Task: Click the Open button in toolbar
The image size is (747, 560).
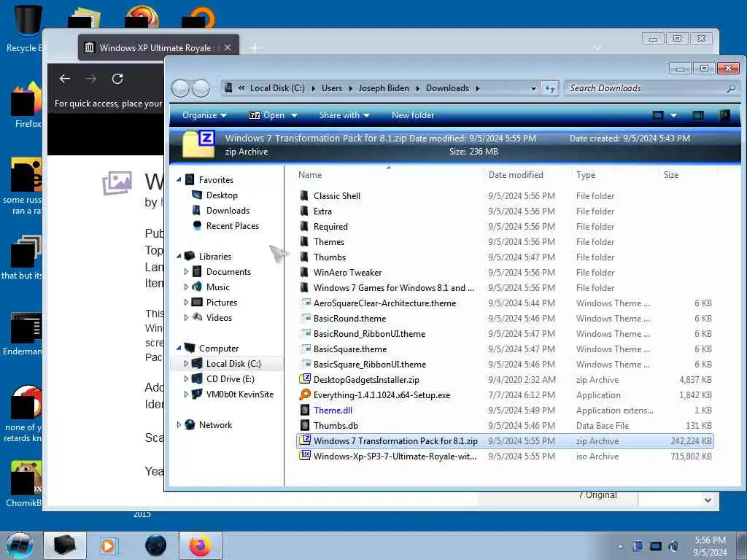Action: [267, 115]
